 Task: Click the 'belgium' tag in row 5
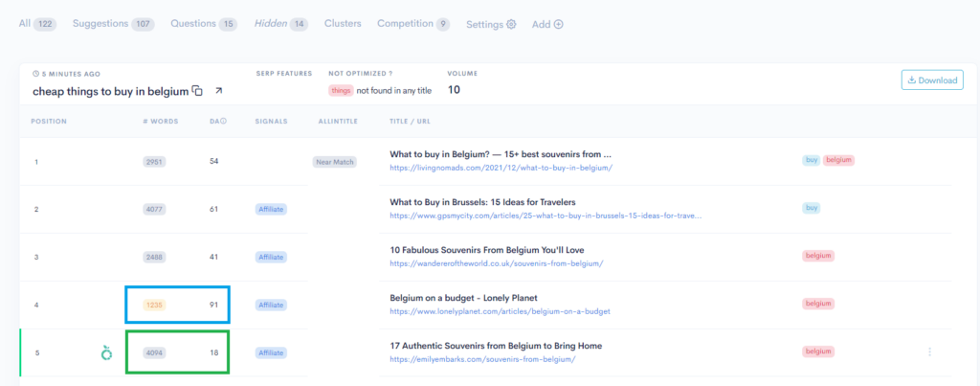[x=818, y=352]
